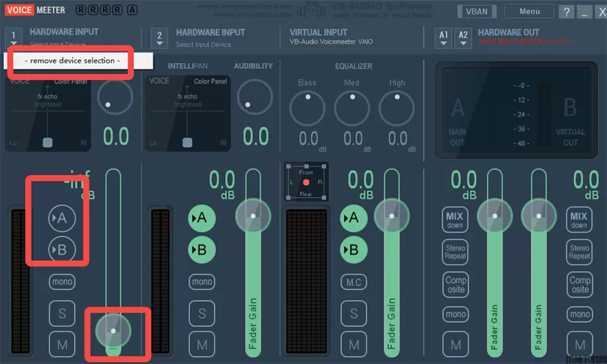Solo the Hardware Input 1 strip
Viewport: 607px width, 364px height.
62,313
